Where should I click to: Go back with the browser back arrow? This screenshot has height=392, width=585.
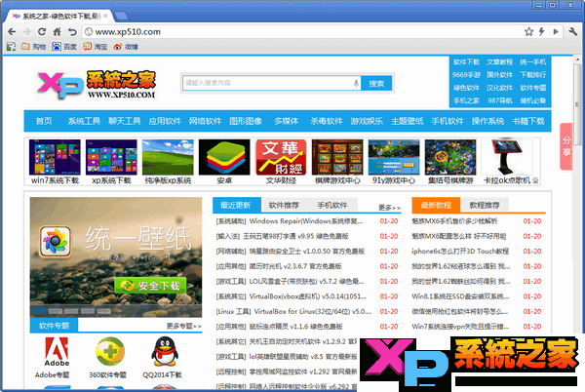(12, 32)
